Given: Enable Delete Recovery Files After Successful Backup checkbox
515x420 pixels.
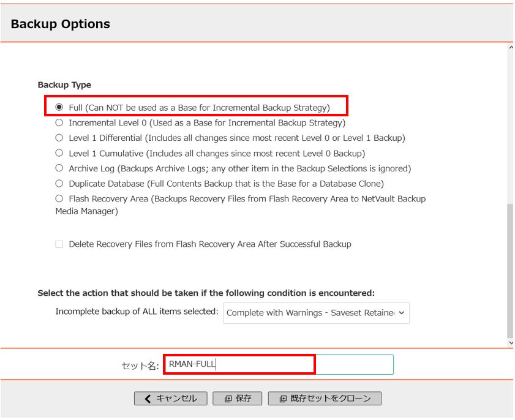Looking at the screenshot, I should point(59,244).
